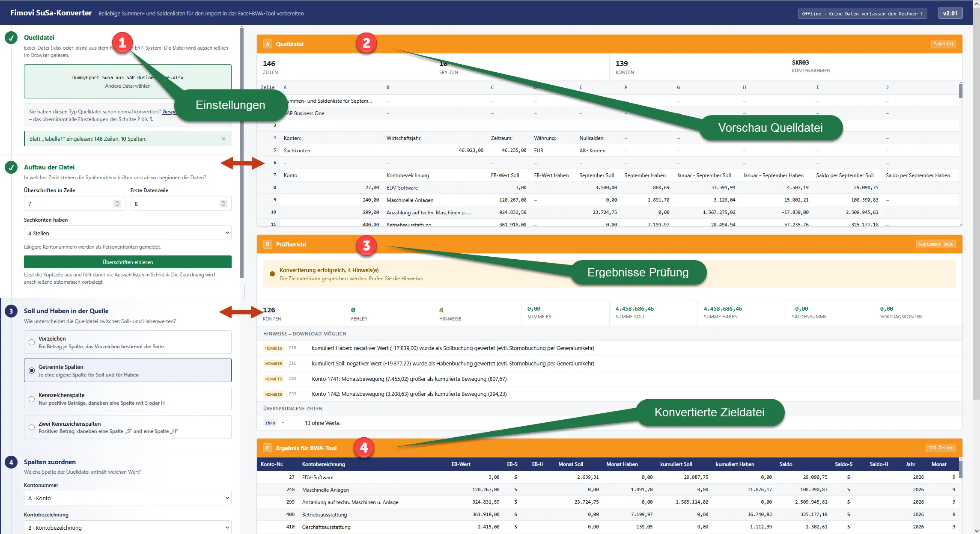Viewport: 980px width, 534px height.
Task: Select the Vorzeichen radio option
Action: click(32, 342)
